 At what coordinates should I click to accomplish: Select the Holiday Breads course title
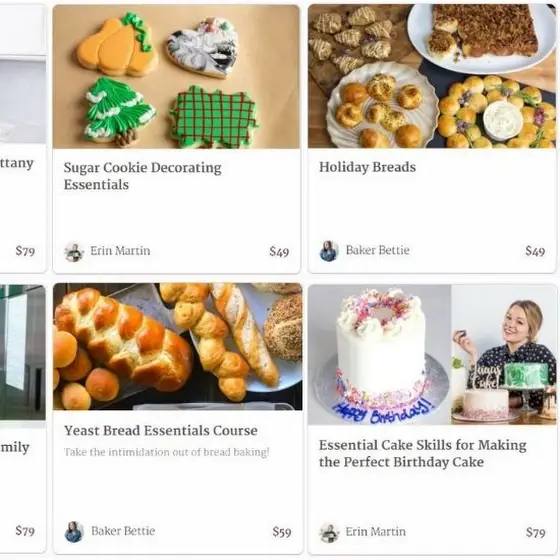coord(368,167)
